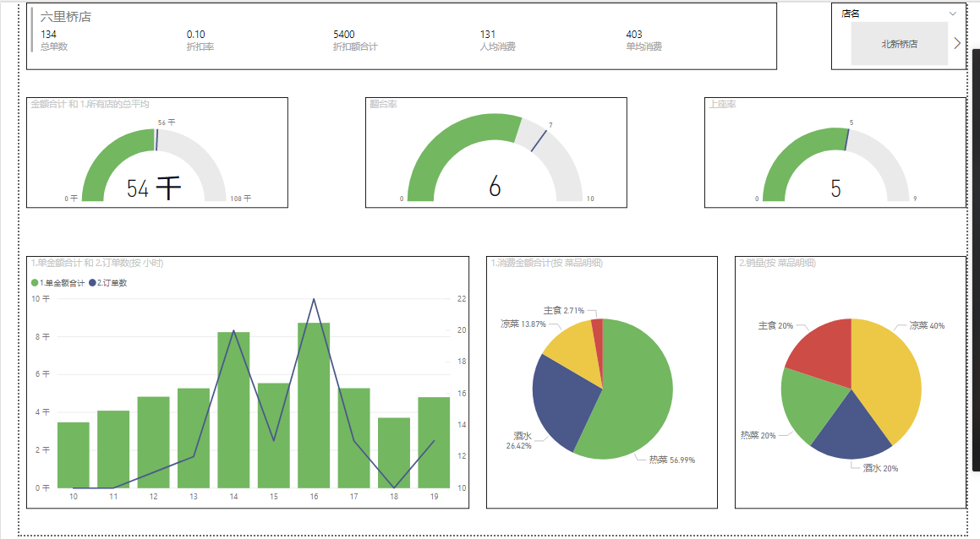Viewport: 980px width, 539px height.
Task: Select the 北新桥店 slicer tile
Action: click(900, 44)
